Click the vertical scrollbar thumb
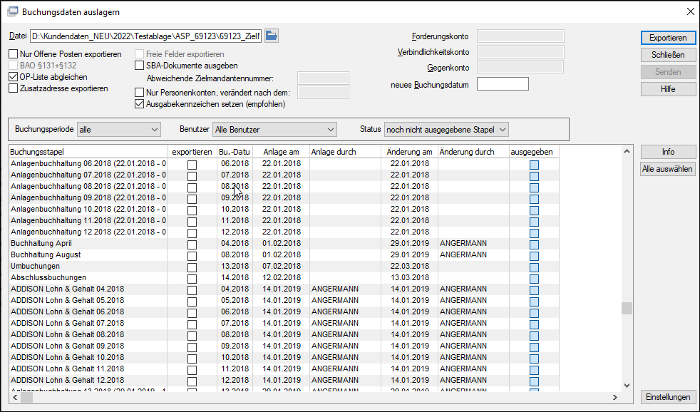This screenshot has width=700, height=412. tap(626, 308)
